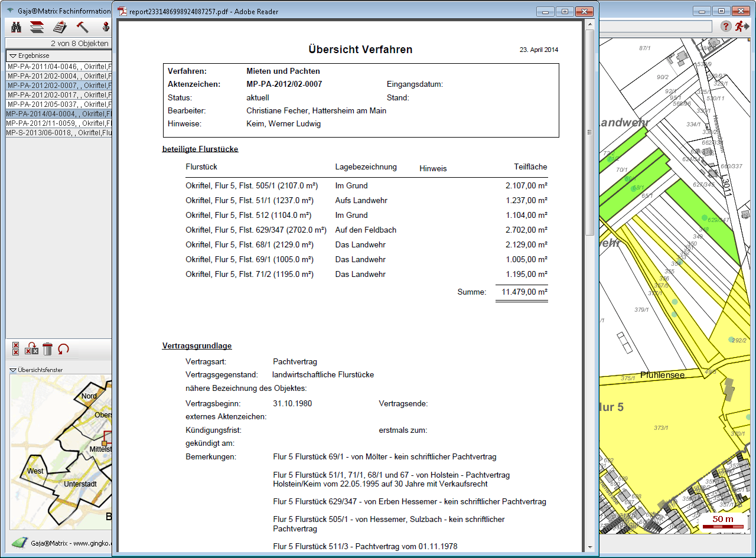This screenshot has width=756, height=558.
Task: Click the red question mark help icon
Action: point(726,26)
